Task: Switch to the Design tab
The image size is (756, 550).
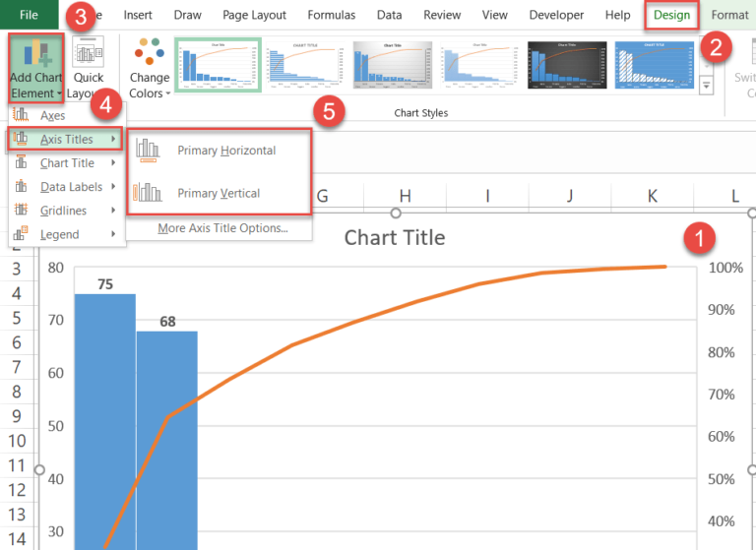Action: coord(671,15)
